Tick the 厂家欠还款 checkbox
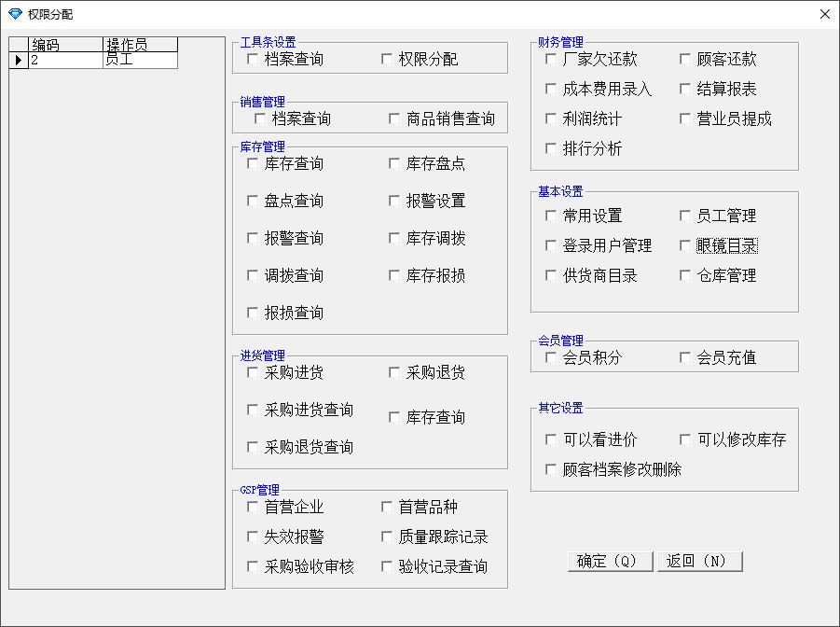This screenshot has height=627, width=840. [x=551, y=60]
